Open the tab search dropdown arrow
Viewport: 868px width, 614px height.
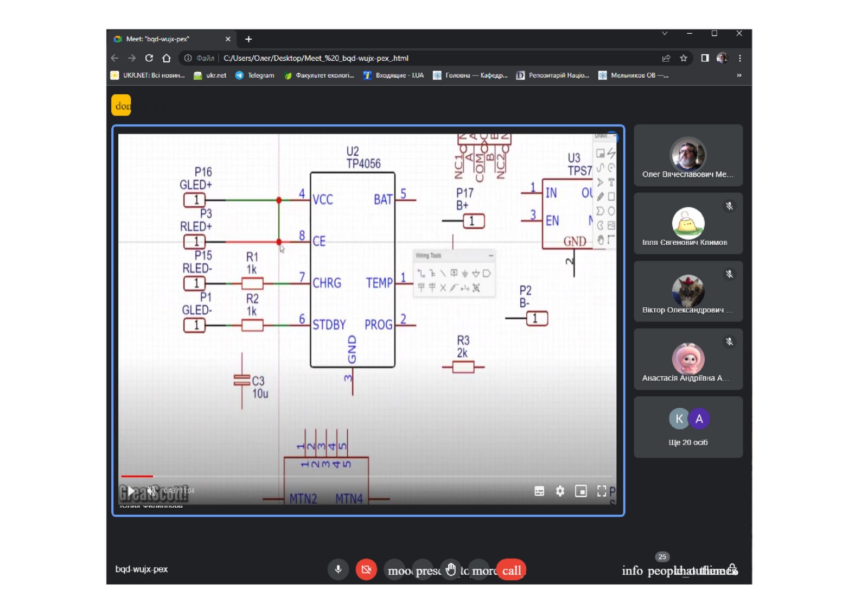pos(665,34)
